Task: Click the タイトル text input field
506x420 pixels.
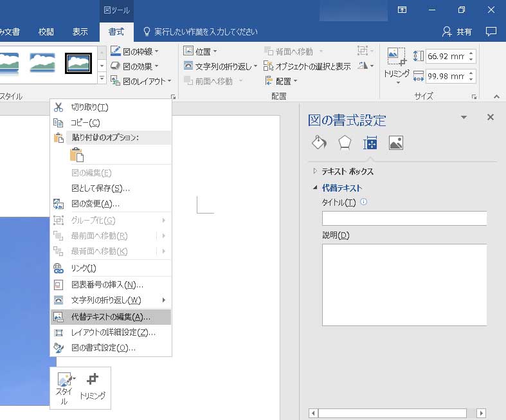Action: pos(404,219)
